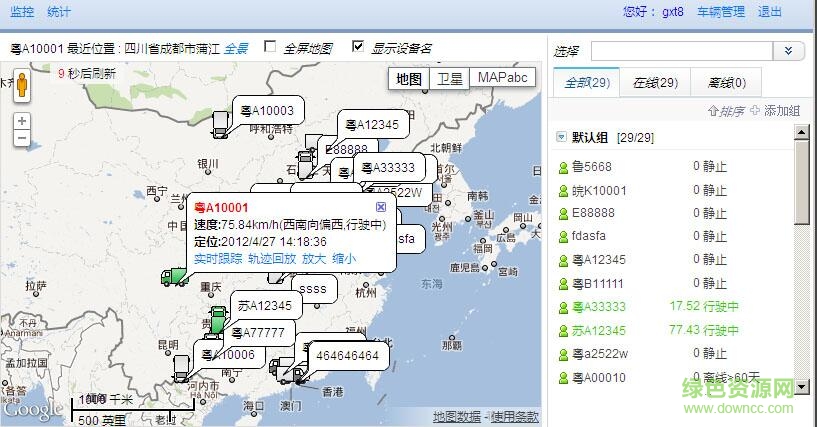Click user icon beside 粤A33333 in list
This screenshot has height=427, width=817.
(x=563, y=308)
